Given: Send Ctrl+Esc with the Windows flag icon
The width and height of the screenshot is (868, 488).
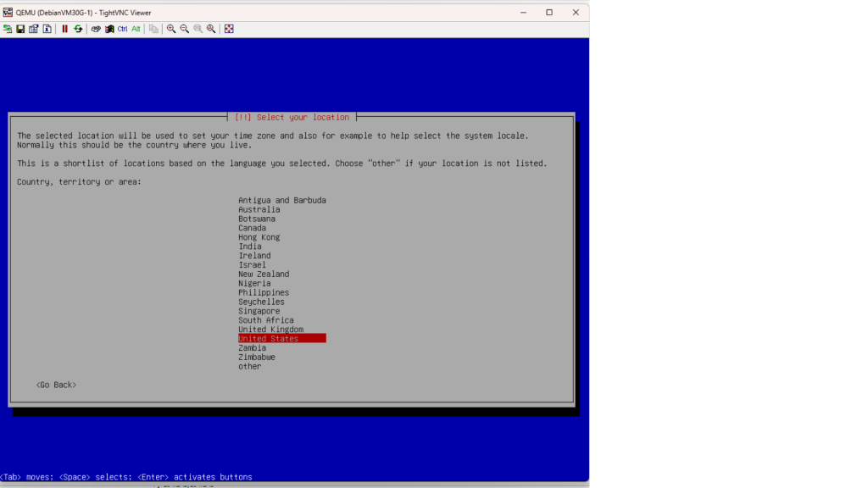Looking at the screenshot, I should pyautogui.click(x=109, y=29).
